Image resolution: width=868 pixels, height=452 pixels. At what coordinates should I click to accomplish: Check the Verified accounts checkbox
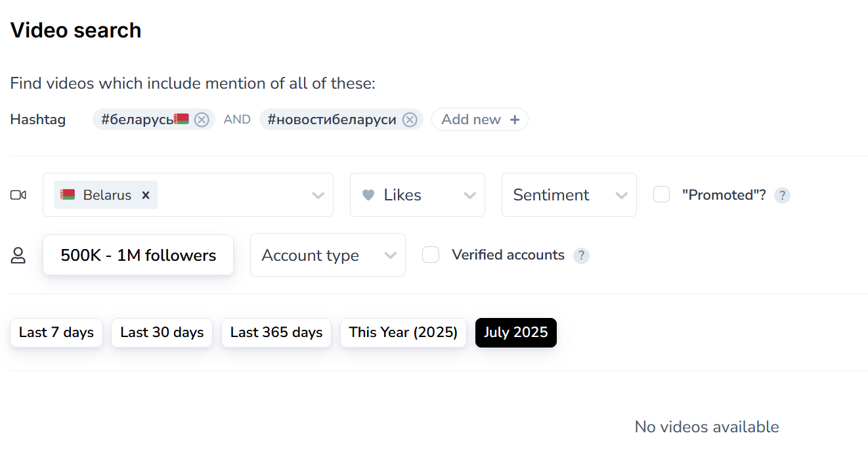click(431, 255)
